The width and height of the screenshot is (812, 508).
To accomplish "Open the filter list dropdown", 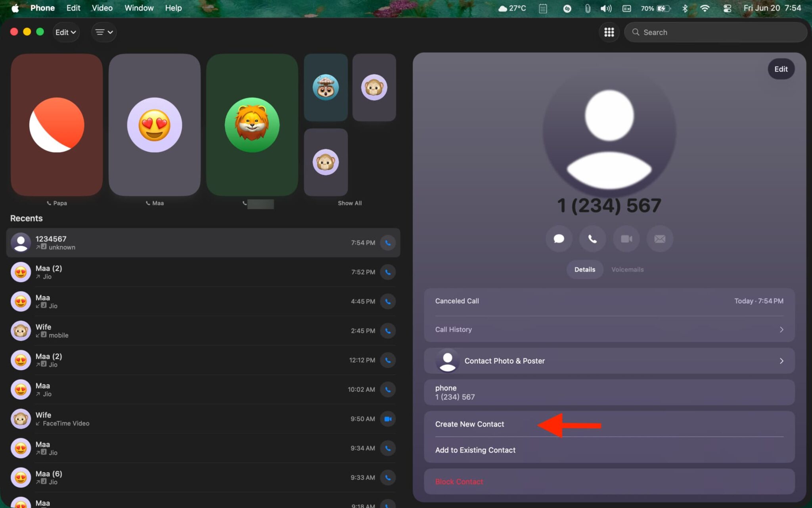I will 104,32.
